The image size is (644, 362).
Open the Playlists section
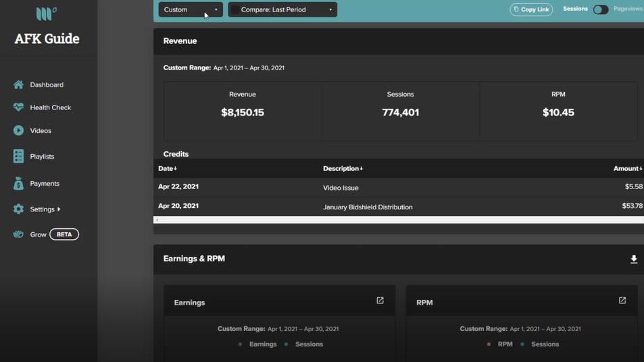42,157
